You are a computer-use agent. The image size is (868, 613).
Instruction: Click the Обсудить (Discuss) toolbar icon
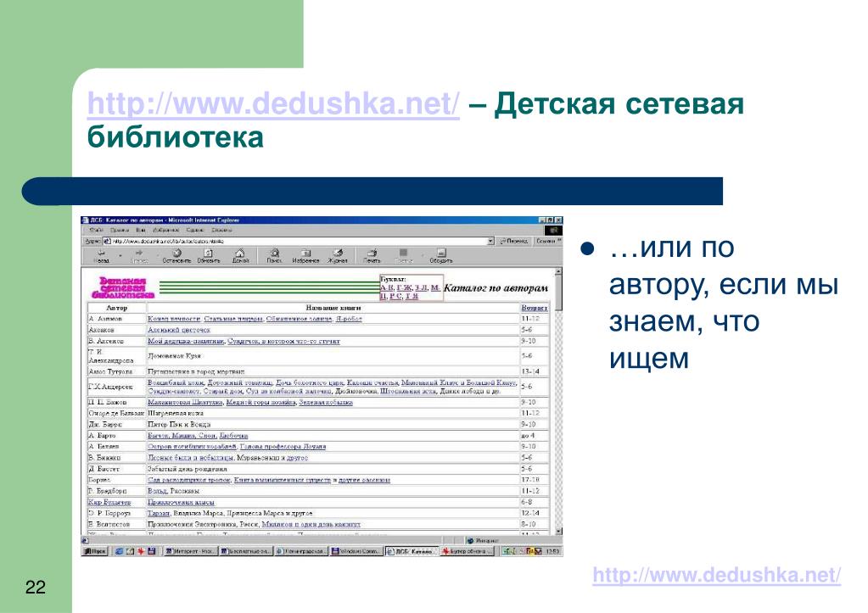(441, 255)
